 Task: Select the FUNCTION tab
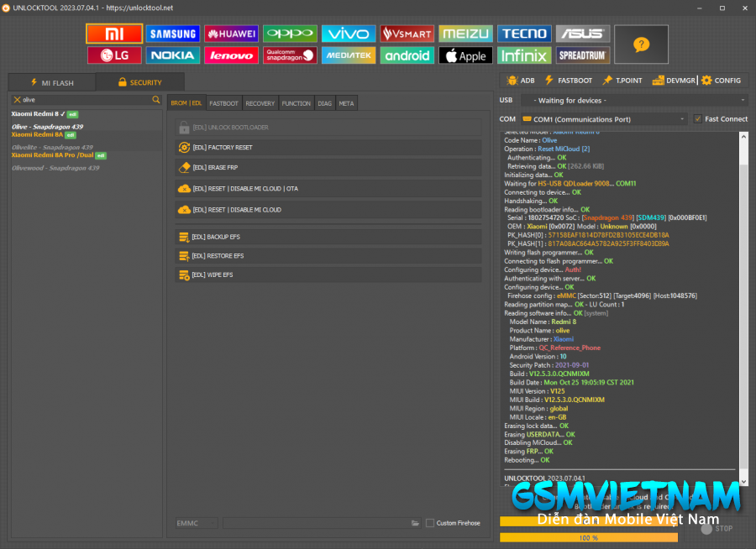tap(296, 103)
